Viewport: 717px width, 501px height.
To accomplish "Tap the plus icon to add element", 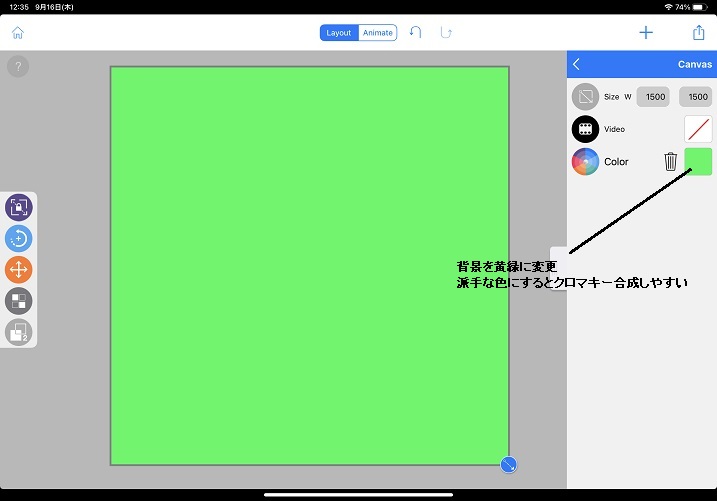I will tap(646, 33).
